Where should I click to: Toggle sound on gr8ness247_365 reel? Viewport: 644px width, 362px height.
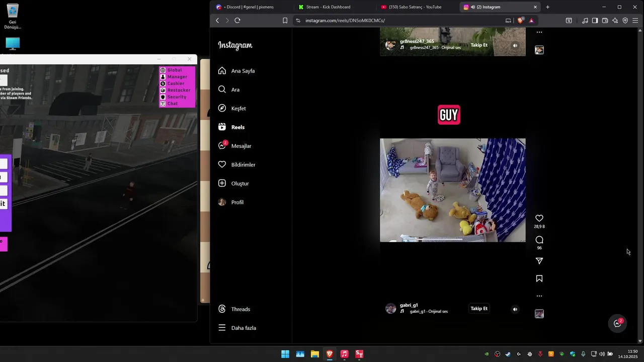pyautogui.click(x=515, y=45)
